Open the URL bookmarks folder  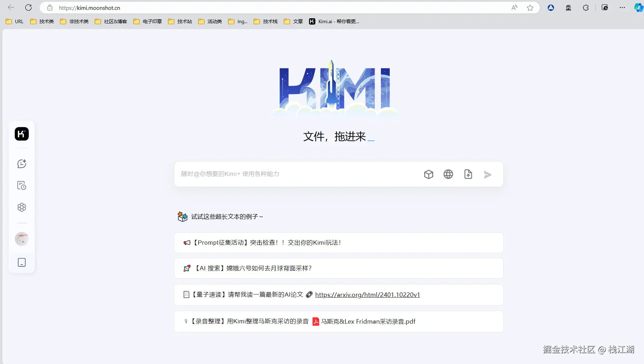click(15, 21)
